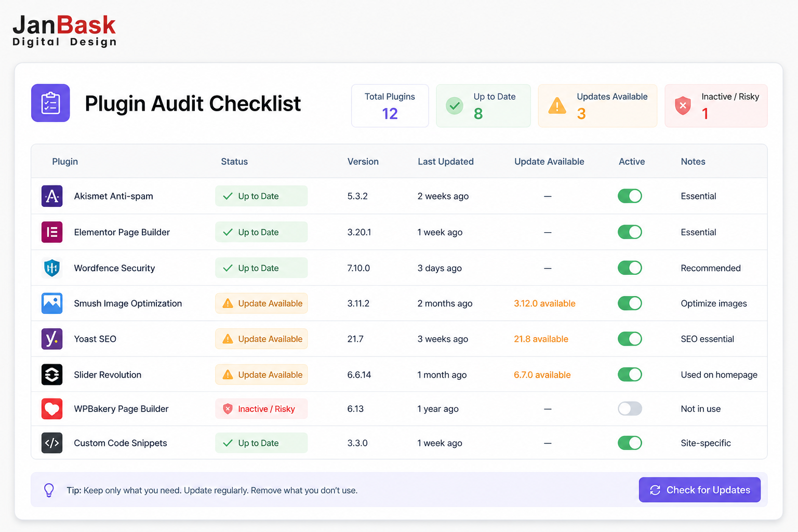Turn off Elementor Page Builder active toggle
The width and height of the screenshot is (798, 532).
630,232
